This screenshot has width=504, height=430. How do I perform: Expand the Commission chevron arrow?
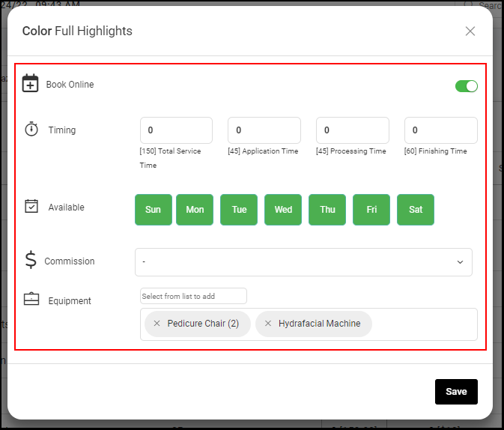click(x=461, y=262)
